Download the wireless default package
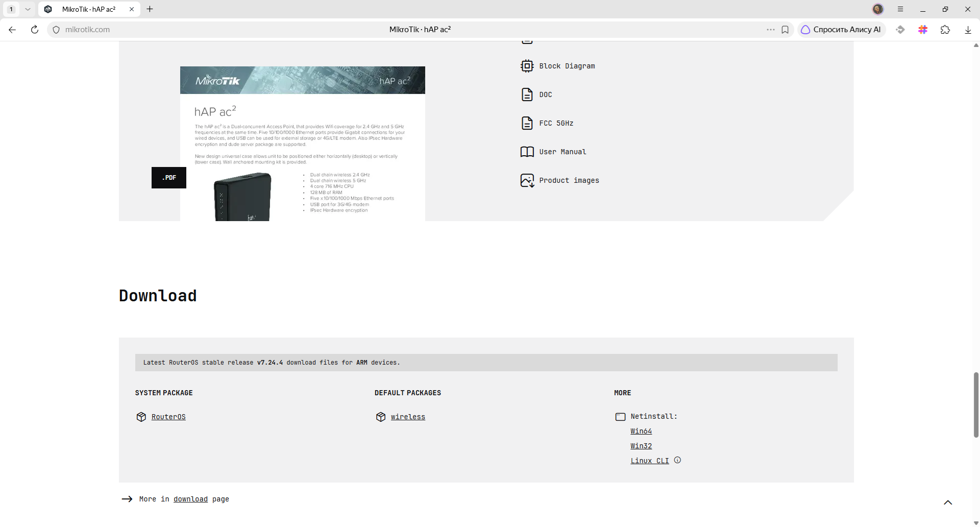 coord(408,417)
